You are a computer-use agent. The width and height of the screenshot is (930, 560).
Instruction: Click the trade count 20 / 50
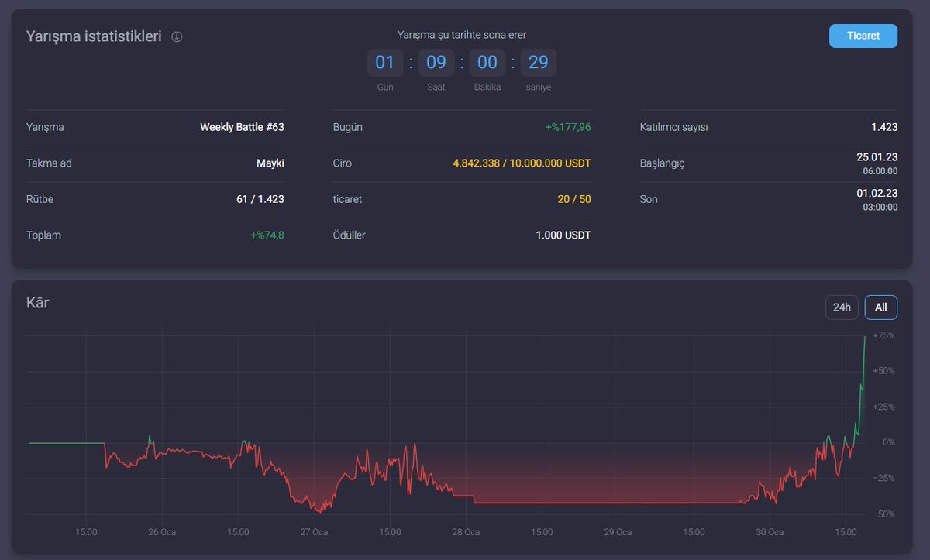click(x=574, y=199)
